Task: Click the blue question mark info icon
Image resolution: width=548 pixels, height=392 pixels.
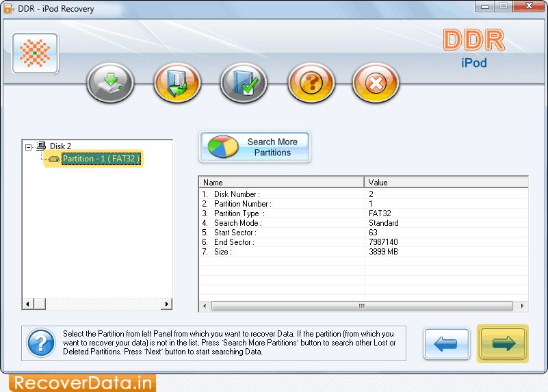Action: [41, 343]
